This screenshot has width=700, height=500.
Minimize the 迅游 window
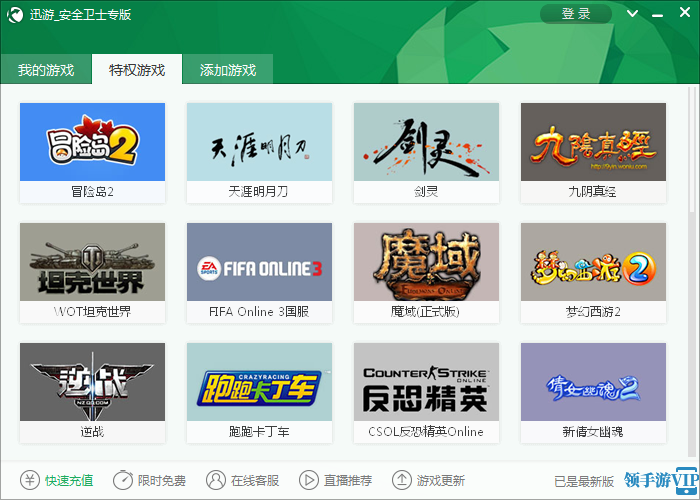coord(657,15)
